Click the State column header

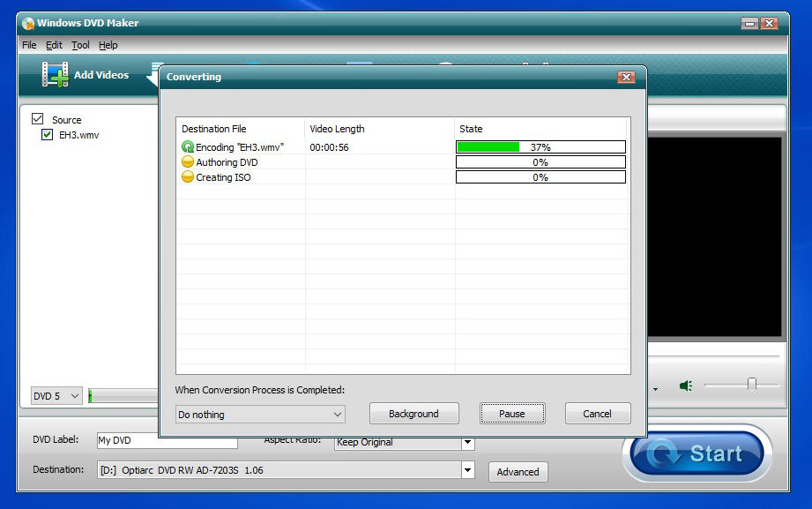(540, 129)
